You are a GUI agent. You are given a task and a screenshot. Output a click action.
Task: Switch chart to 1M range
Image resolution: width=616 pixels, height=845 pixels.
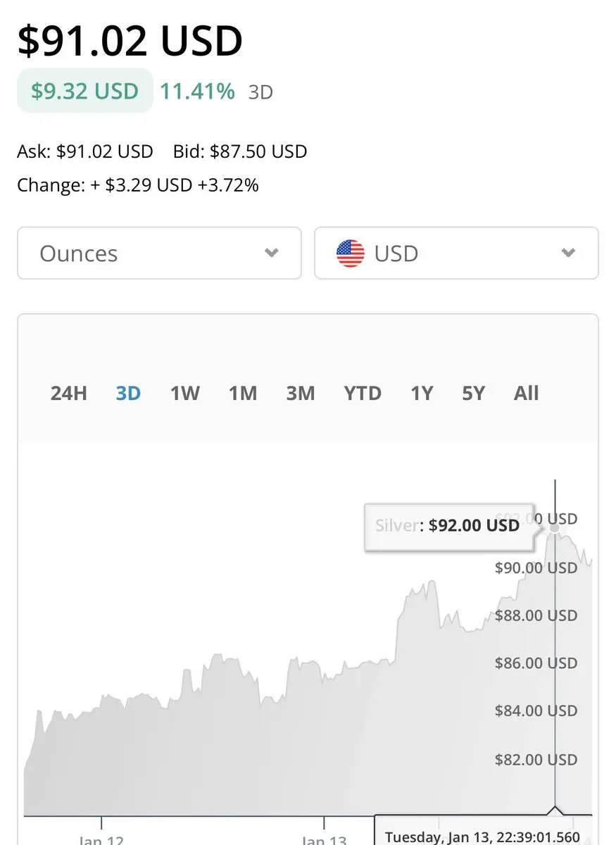tap(243, 393)
